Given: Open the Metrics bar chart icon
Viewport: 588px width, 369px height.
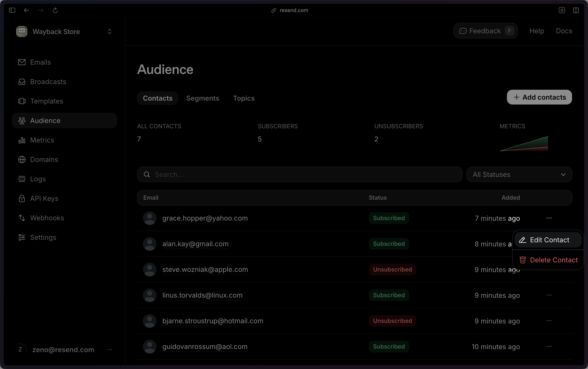Looking at the screenshot, I should coord(22,140).
